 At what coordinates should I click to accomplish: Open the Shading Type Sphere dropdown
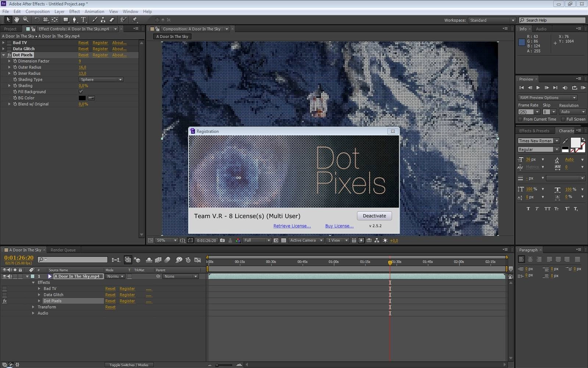101,79
